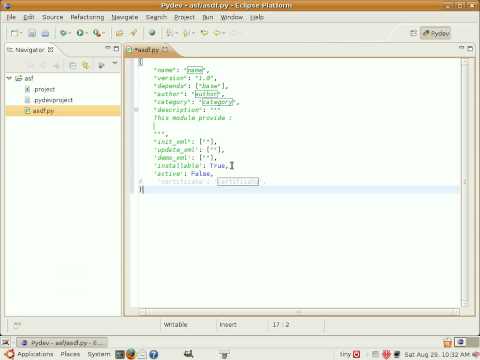This screenshot has width=480, height=360.
Task: Click the Back navigation arrow icon
Action: (x=218, y=33)
